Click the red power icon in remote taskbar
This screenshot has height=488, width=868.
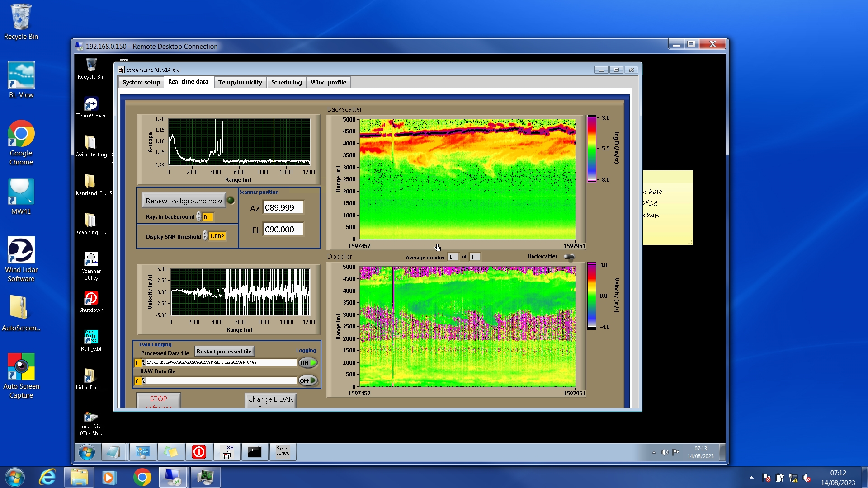199,451
